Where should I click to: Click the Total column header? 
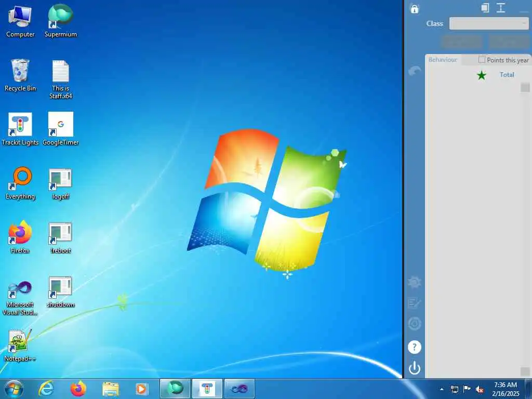[x=507, y=75]
